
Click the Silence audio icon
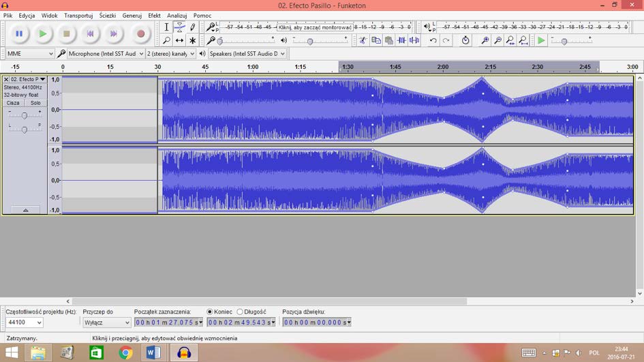[x=414, y=40]
